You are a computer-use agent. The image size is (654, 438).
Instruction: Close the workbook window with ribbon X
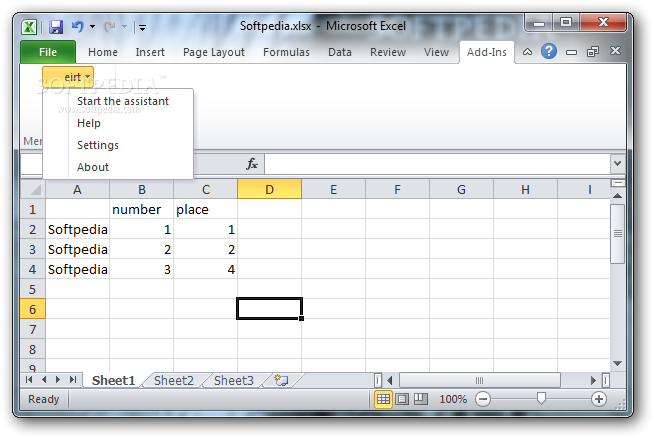(615, 51)
